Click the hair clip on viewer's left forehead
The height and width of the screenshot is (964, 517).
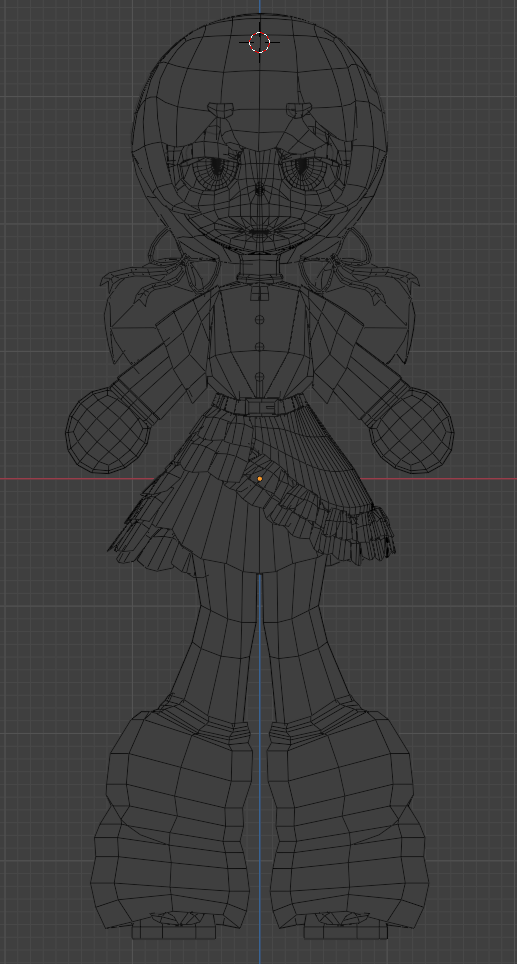221,110
